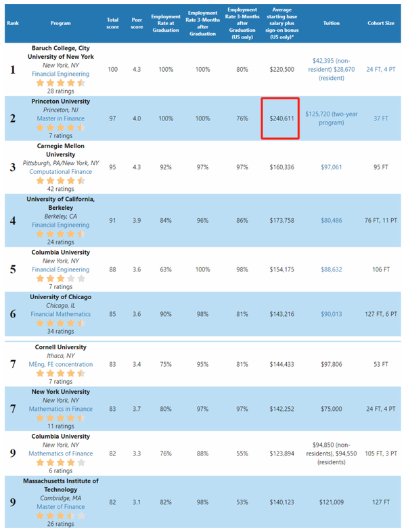Click MIT Master of Finance star rating
406x532 pixels.
[x=61, y=516]
